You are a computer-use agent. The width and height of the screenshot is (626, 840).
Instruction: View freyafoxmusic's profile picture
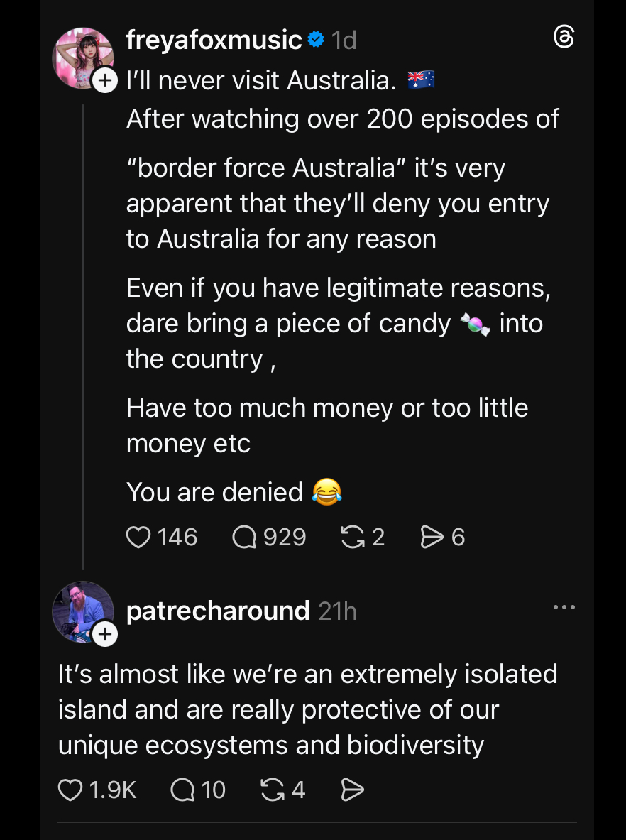click(x=82, y=57)
